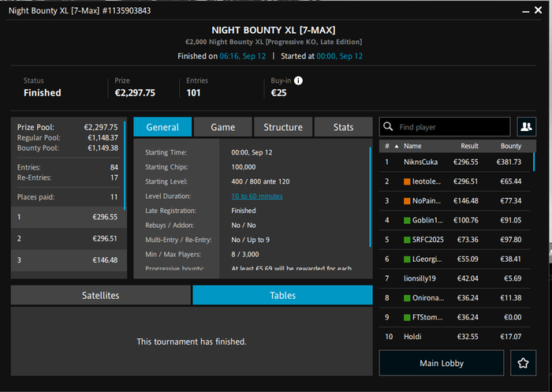Open the 10 to 60 minutes link

coord(256,196)
